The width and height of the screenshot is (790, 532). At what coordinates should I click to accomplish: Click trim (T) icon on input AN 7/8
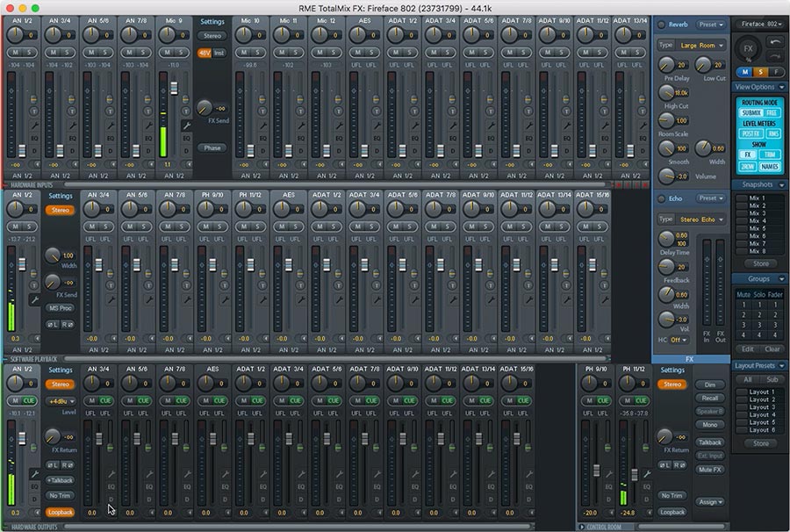(x=148, y=111)
